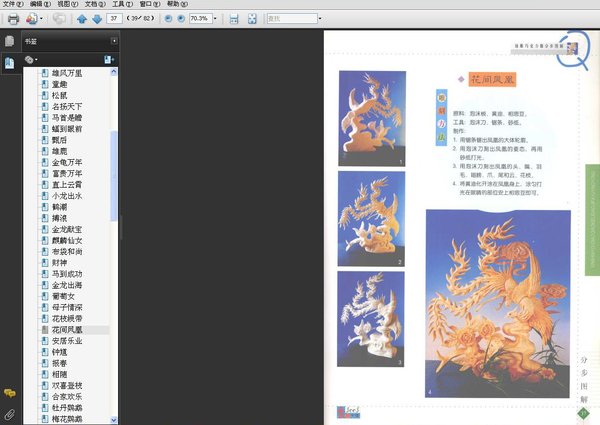600x425 pixels.
Task: Select the 金龙出海 bookmark
Action: (x=67, y=285)
